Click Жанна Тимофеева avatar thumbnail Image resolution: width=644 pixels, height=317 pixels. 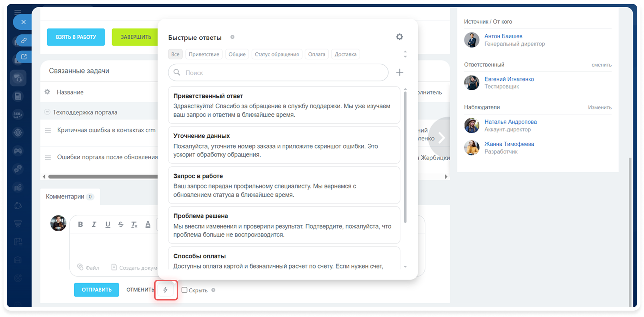tap(472, 148)
